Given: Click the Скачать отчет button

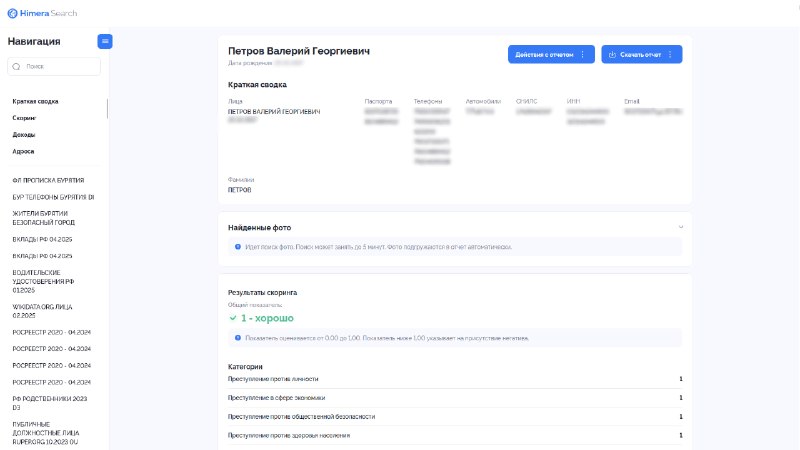Looking at the screenshot, I should point(641,55).
